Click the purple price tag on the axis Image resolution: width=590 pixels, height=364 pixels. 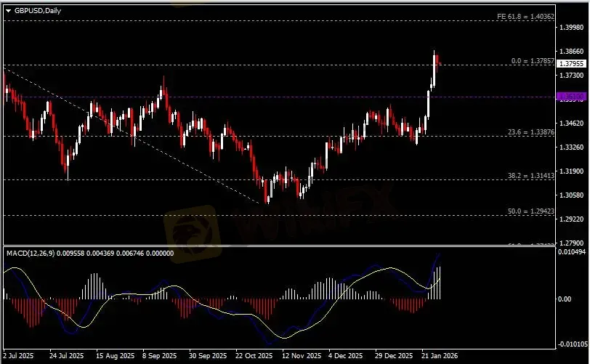pos(570,96)
